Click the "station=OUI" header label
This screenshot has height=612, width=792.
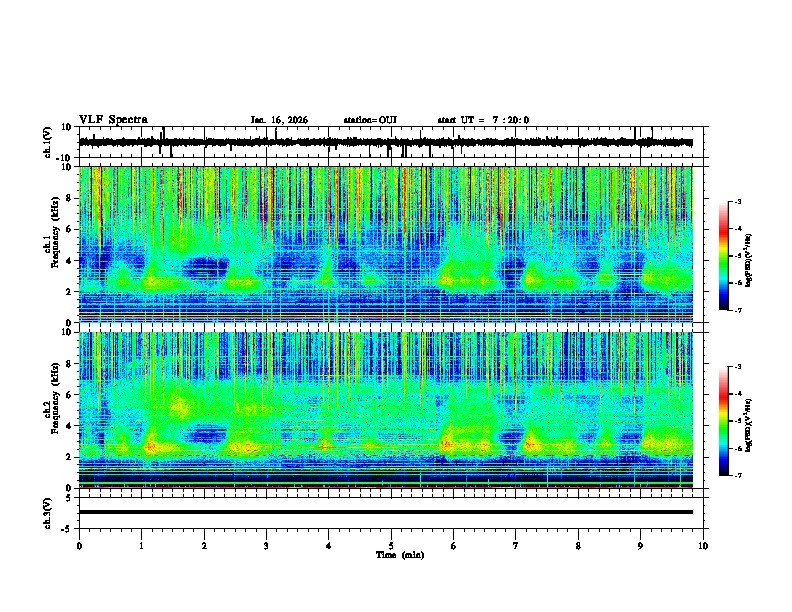click(x=370, y=120)
